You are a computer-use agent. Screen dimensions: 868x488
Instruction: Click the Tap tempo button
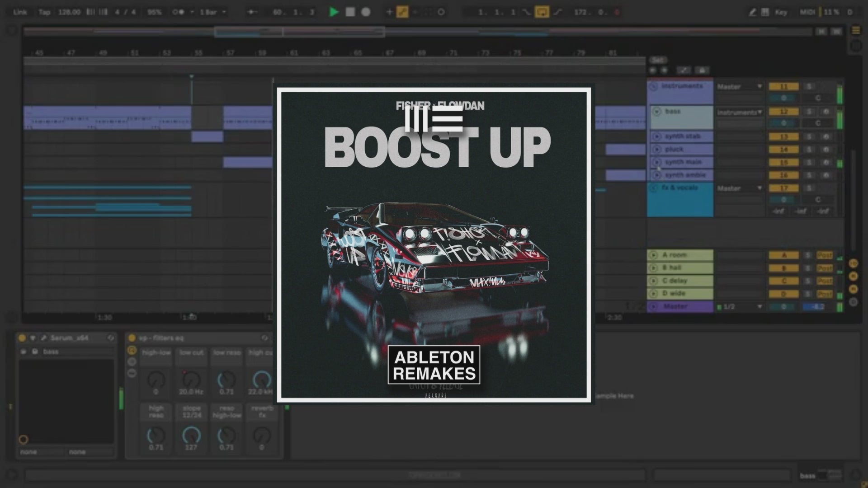[x=44, y=12]
